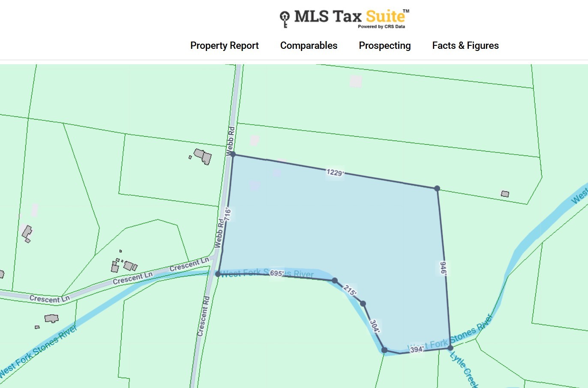Switch to the Comparables tab
Screen dimensions: 588x388
point(309,45)
